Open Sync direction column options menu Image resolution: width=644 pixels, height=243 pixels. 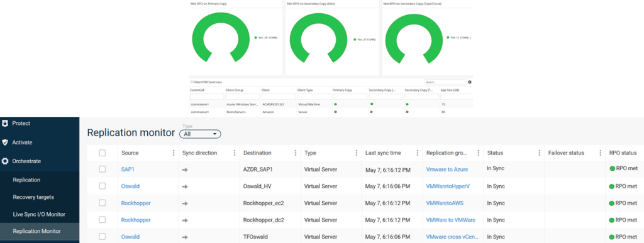(x=235, y=153)
